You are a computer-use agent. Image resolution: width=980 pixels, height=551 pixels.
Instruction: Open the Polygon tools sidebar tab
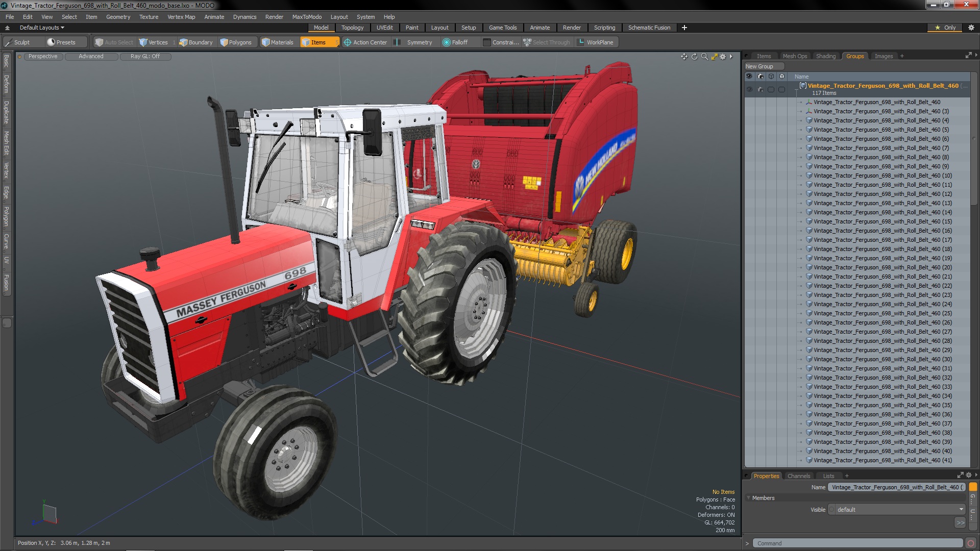tap(6, 216)
